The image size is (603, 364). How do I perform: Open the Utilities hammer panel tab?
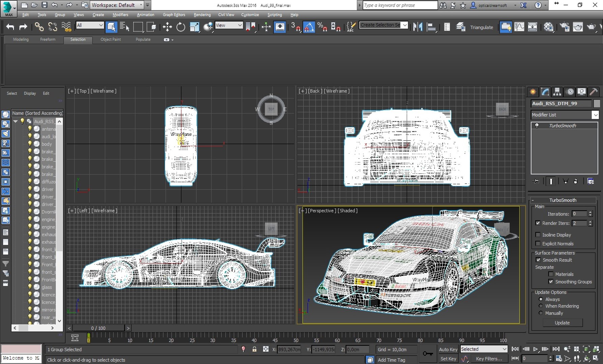[594, 92]
